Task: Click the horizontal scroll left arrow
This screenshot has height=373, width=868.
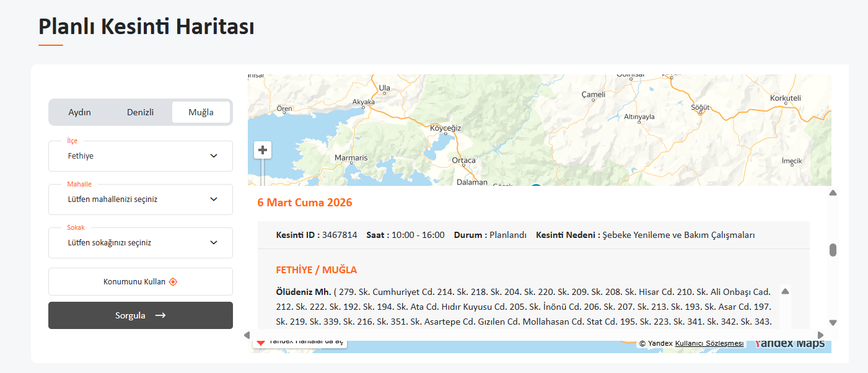Action: tap(247, 335)
